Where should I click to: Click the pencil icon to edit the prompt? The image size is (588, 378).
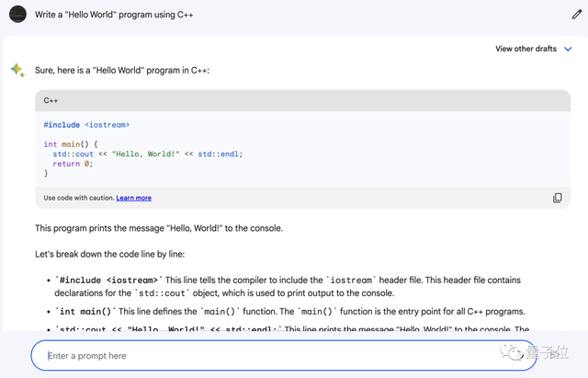point(577,15)
